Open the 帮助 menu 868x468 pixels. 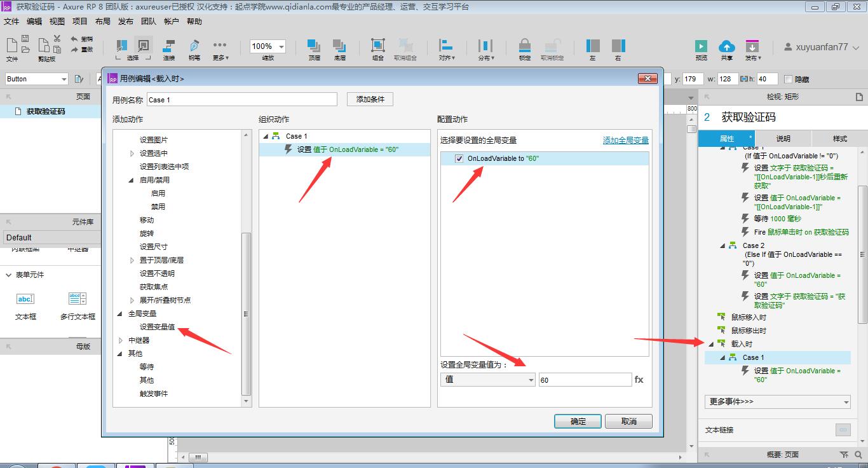click(x=194, y=22)
